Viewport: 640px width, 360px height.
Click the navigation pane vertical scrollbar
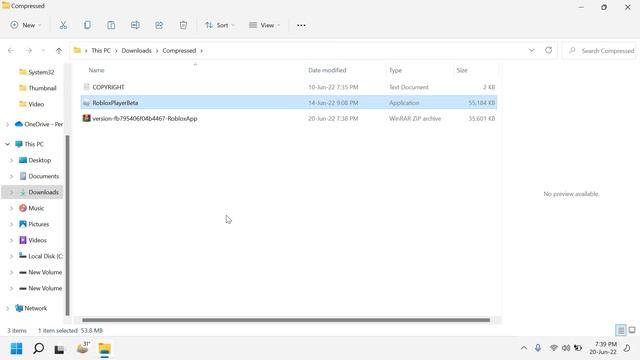coord(67,224)
